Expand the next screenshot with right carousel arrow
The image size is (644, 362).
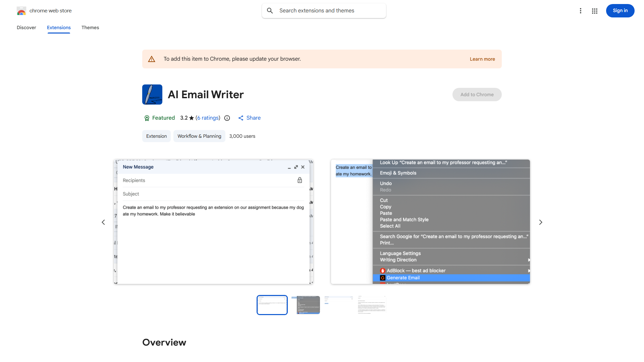[540, 222]
